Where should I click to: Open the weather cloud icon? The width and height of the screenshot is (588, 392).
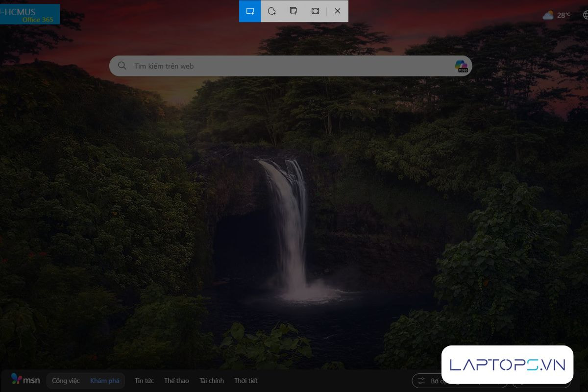[548, 15]
